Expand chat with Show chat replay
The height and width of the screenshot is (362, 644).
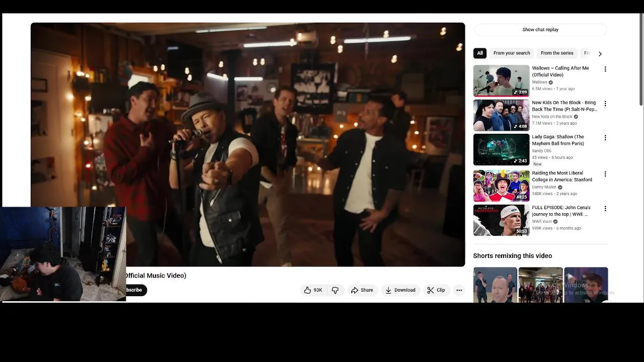[x=540, y=30]
